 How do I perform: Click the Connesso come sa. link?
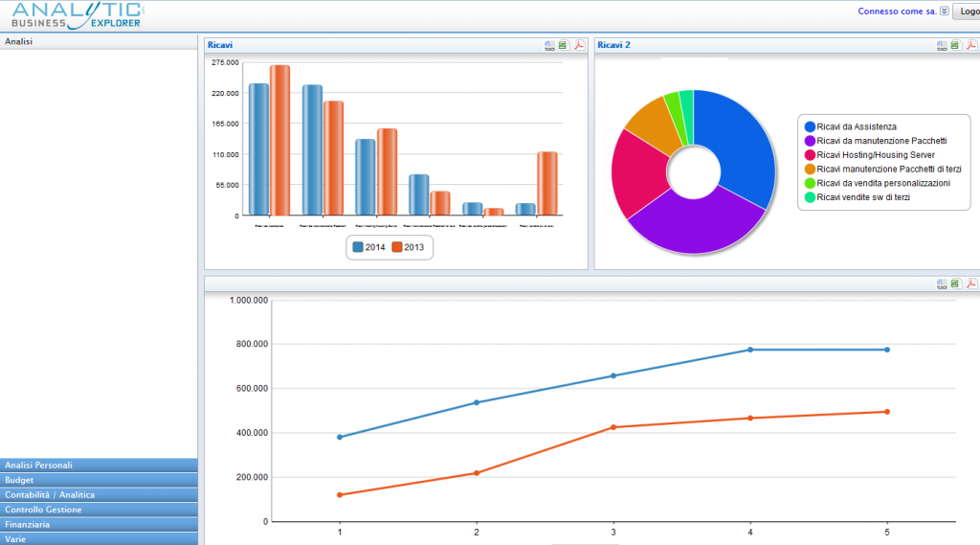(897, 11)
